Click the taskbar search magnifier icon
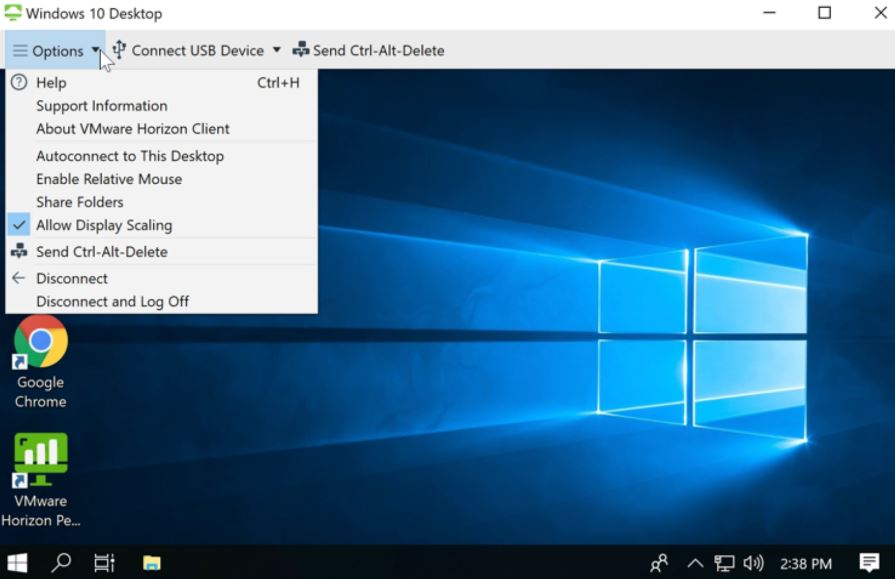The height and width of the screenshot is (579, 895). coord(61,563)
